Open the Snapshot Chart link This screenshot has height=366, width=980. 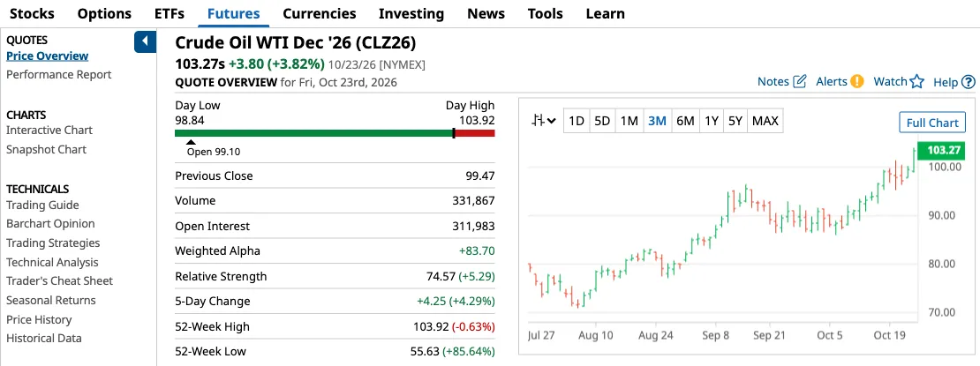click(46, 149)
